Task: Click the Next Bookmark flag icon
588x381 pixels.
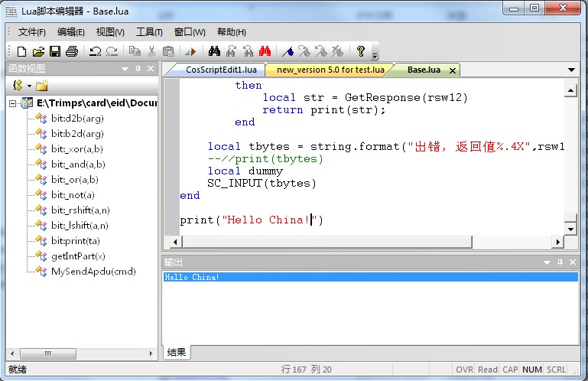Action: click(304, 51)
